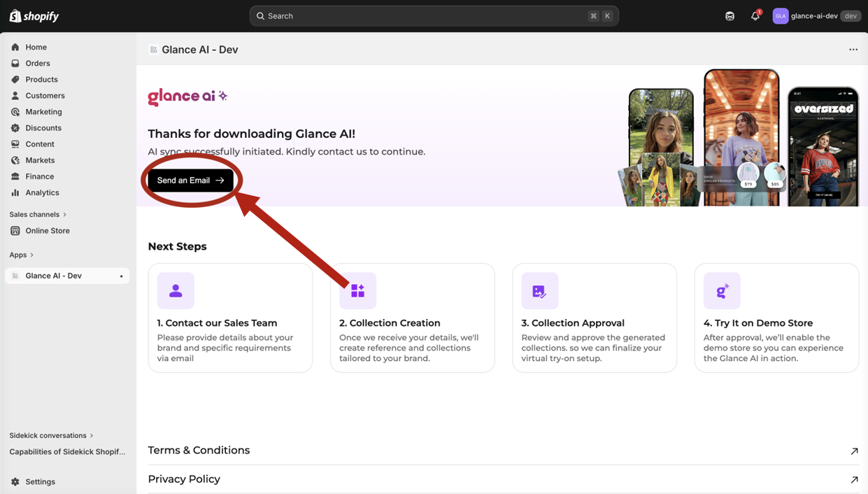Click the Thanks for downloading Glance AI heading
868x494 pixels.
pos(251,134)
